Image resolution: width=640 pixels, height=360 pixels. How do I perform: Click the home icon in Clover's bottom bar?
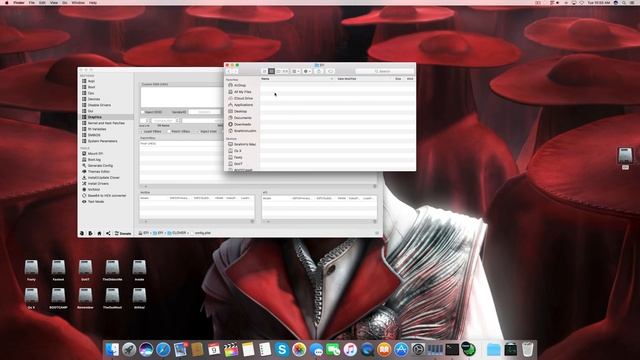(99, 233)
